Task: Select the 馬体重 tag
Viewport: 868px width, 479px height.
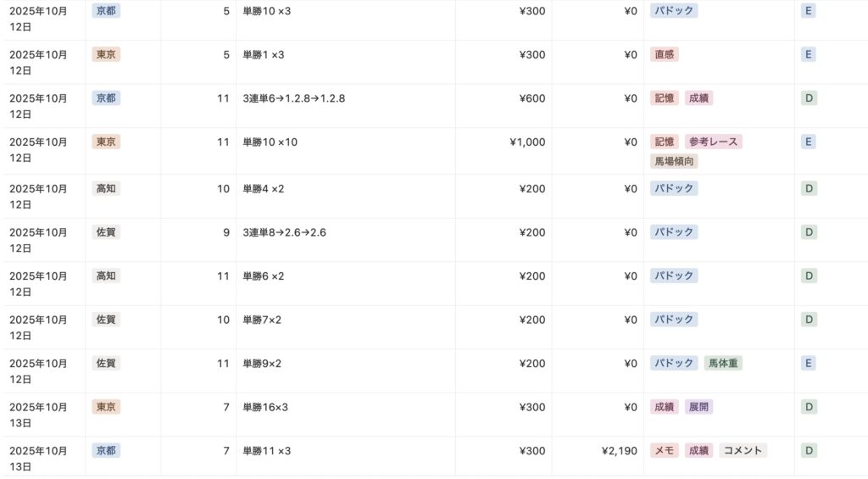Action: coord(722,363)
